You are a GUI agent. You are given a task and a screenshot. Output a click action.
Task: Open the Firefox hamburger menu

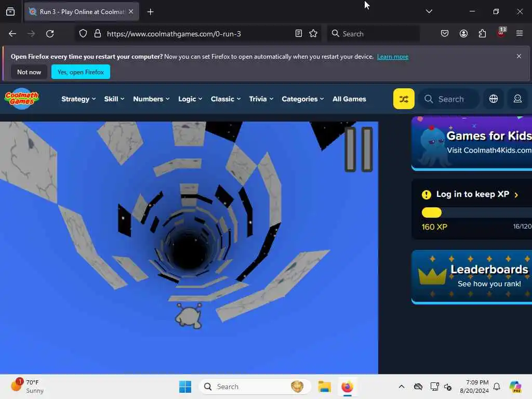[520, 34]
